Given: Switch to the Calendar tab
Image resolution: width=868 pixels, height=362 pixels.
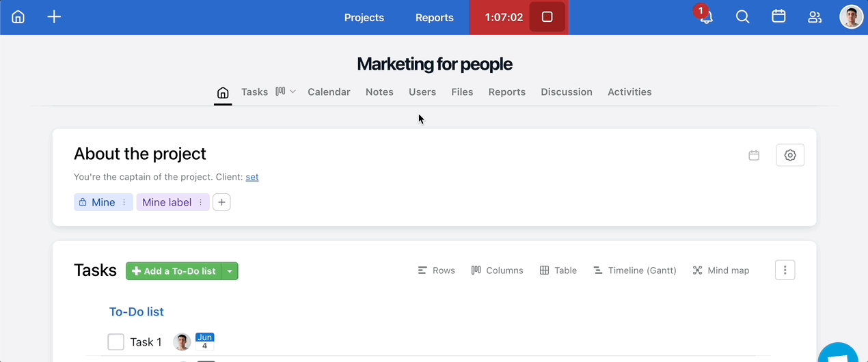Looking at the screenshot, I should pos(329,92).
